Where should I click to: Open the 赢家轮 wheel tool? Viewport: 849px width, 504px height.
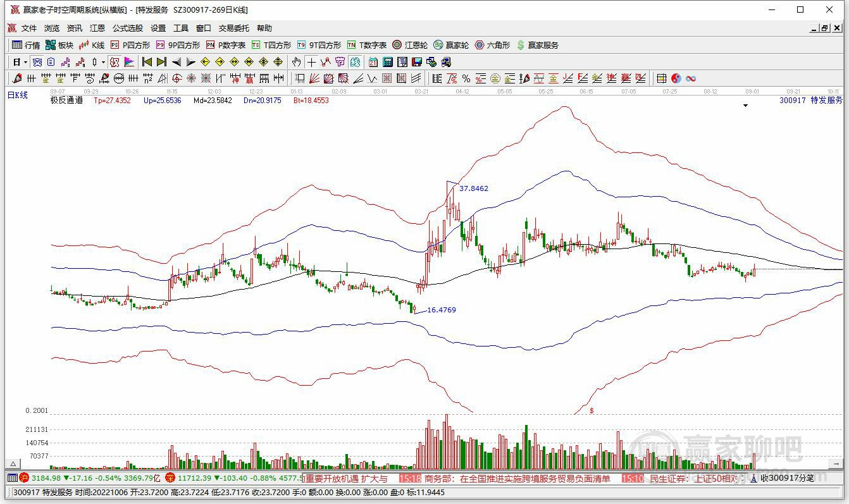click(451, 45)
